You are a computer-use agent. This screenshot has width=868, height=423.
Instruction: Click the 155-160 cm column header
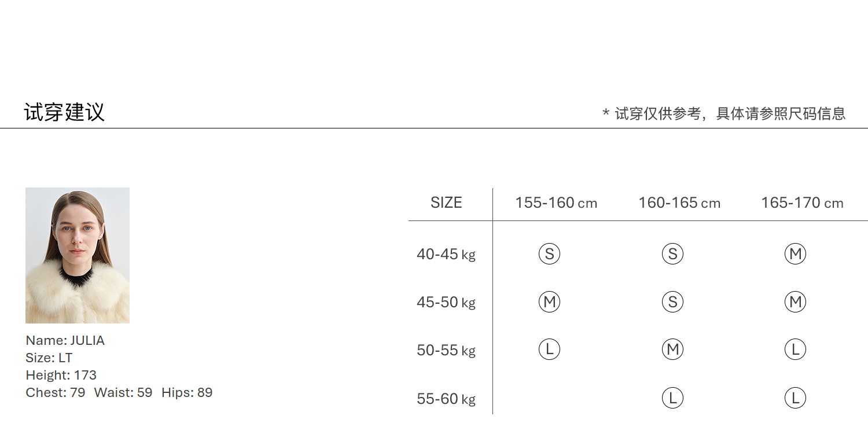click(556, 203)
